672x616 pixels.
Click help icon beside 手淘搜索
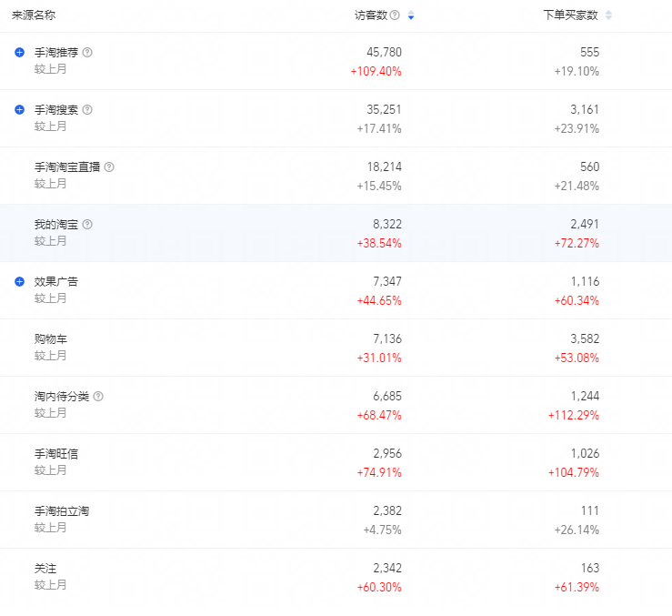pyautogui.click(x=87, y=110)
